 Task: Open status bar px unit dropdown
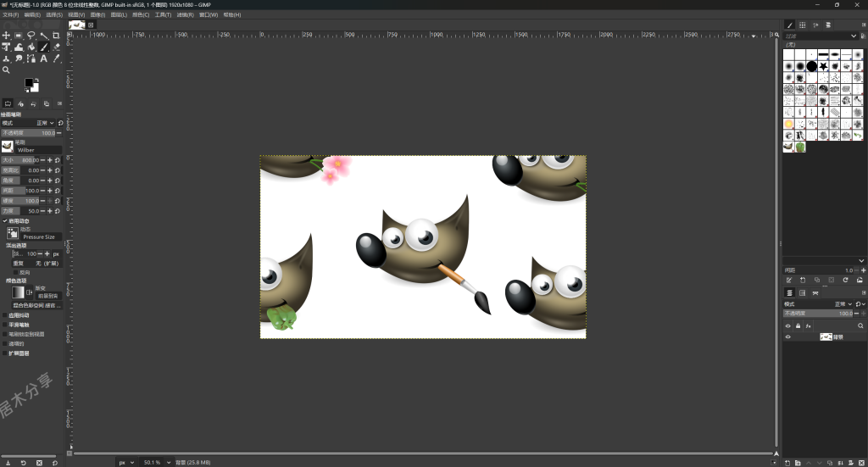click(x=126, y=463)
